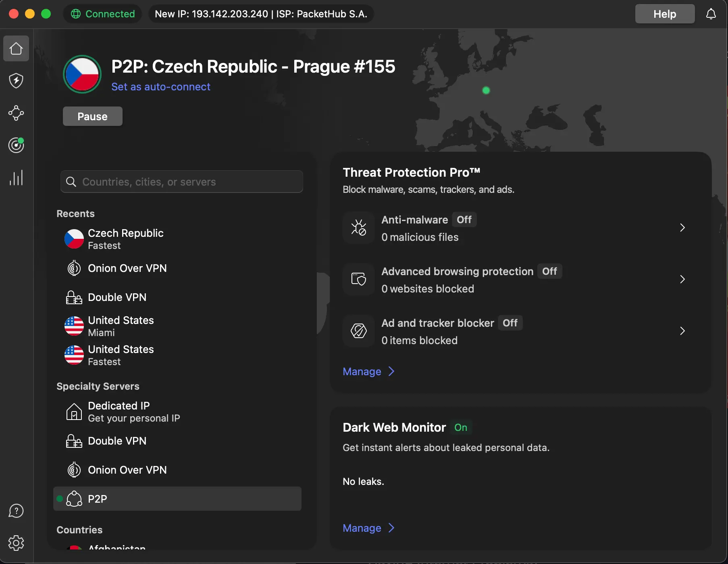Open Ad and tracker blocker details chevron
The height and width of the screenshot is (564, 728).
(x=682, y=331)
